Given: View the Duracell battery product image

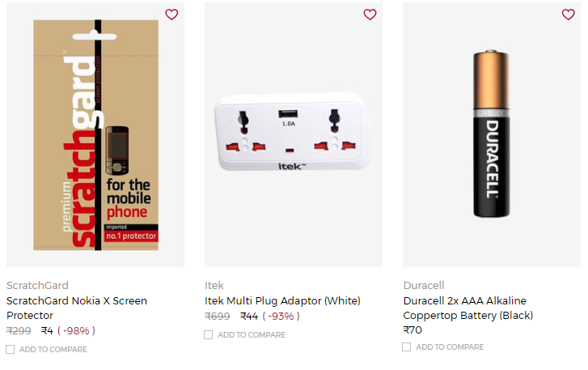Looking at the screenshot, I should point(491,134).
